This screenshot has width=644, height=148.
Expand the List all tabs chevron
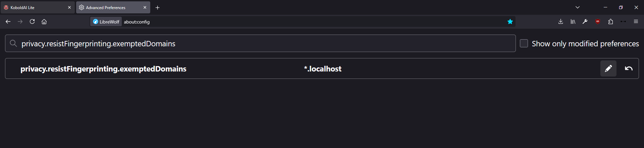pyautogui.click(x=578, y=7)
